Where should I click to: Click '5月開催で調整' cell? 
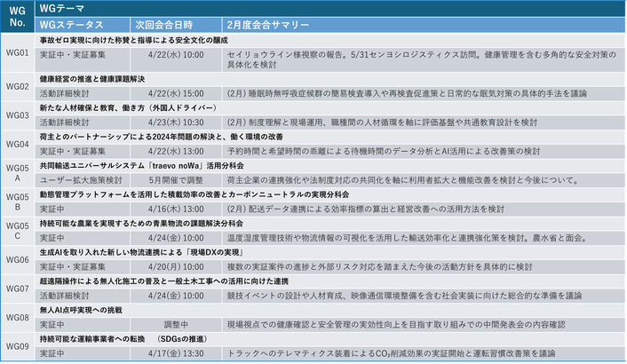tap(176, 180)
